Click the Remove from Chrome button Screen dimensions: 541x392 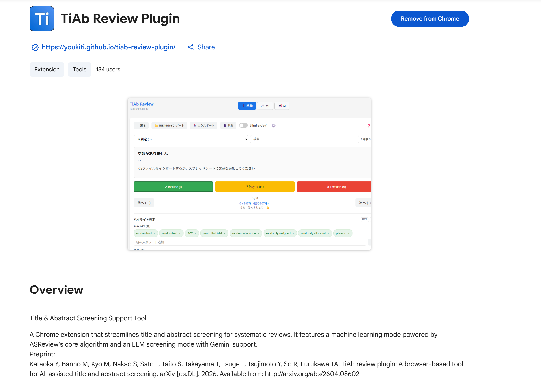[x=430, y=18]
